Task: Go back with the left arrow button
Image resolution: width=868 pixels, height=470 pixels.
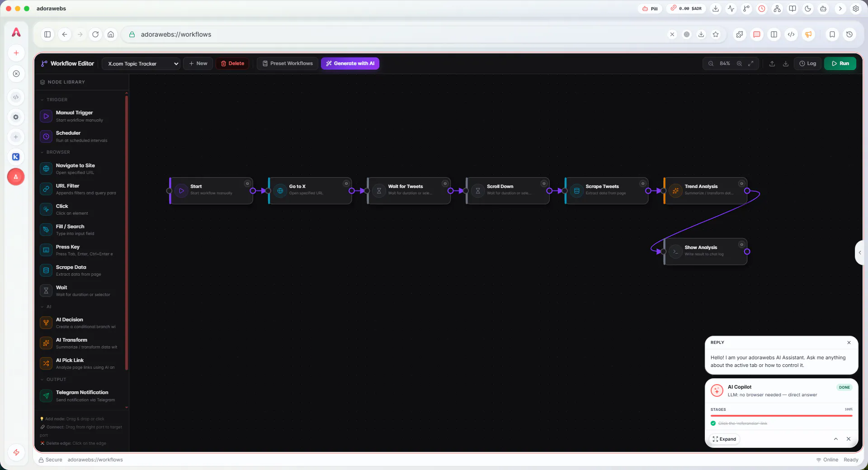Action: tap(65, 34)
